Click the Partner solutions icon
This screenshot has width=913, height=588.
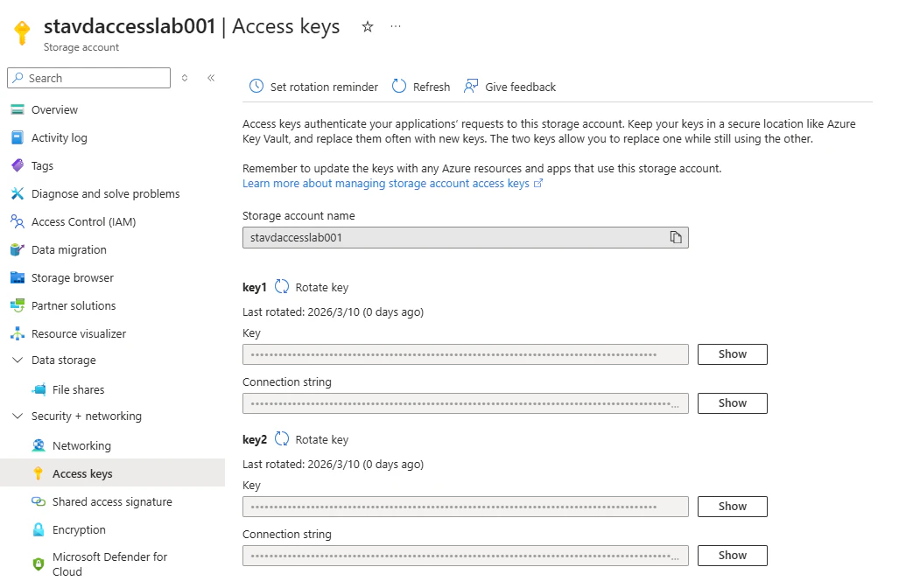pyautogui.click(x=18, y=305)
